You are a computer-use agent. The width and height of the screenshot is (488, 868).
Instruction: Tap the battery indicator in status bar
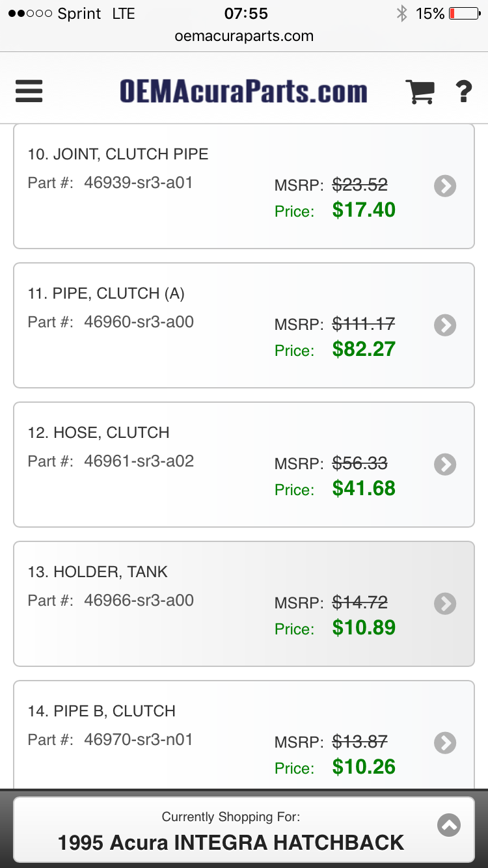464,14
